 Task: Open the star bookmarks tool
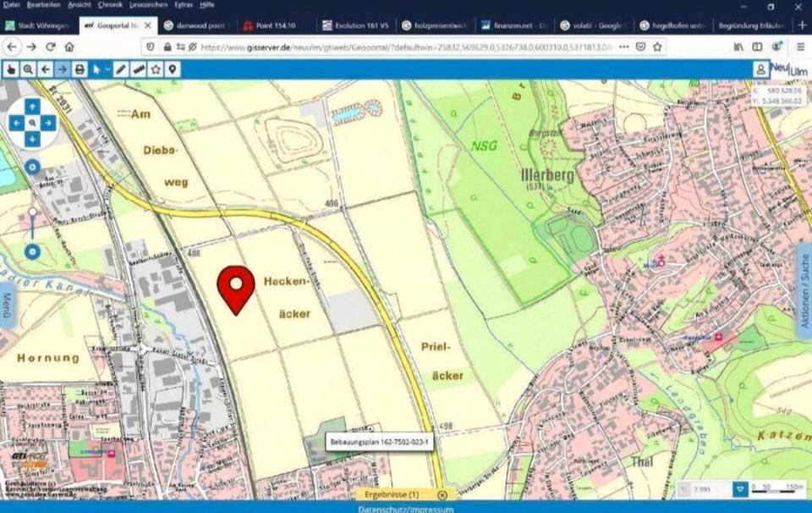click(x=156, y=69)
